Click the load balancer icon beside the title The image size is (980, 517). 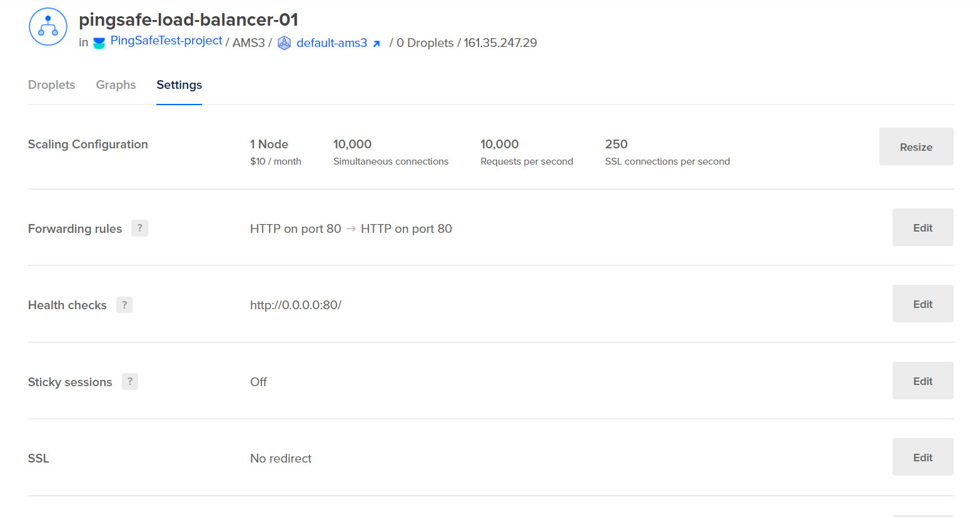point(48,27)
